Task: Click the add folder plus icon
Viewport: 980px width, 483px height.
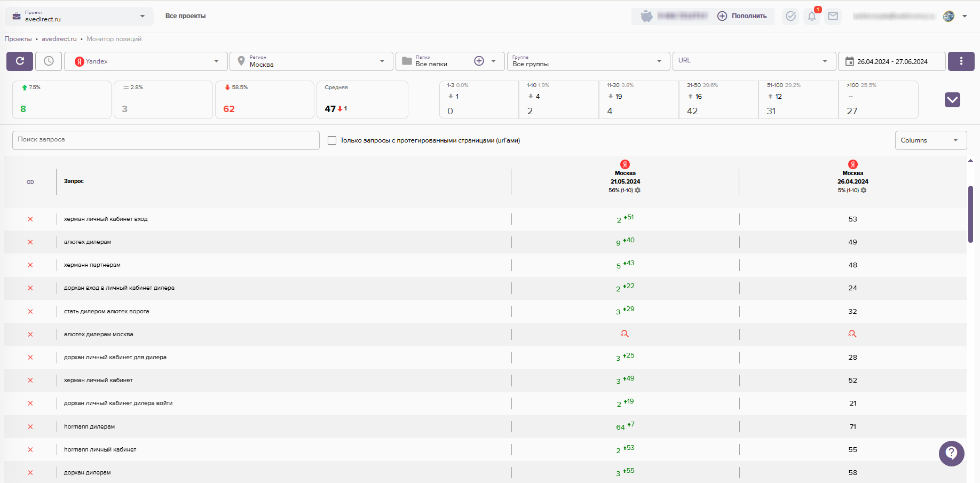Action: [479, 61]
